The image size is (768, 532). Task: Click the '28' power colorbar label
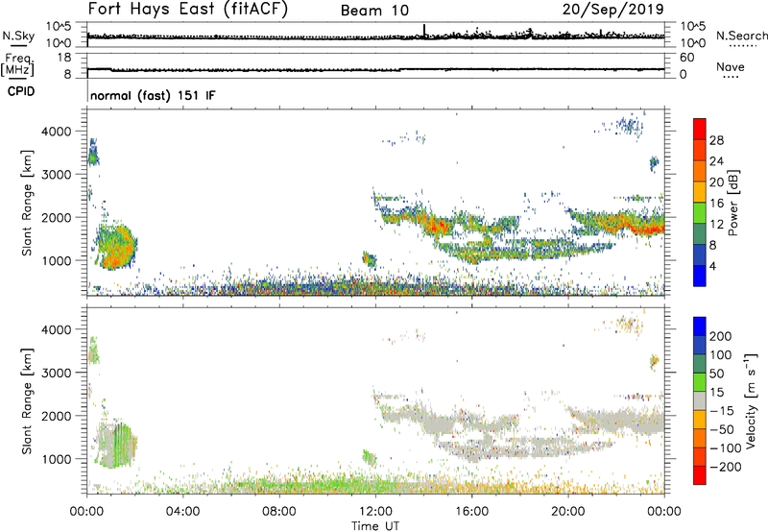pos(716,140)
